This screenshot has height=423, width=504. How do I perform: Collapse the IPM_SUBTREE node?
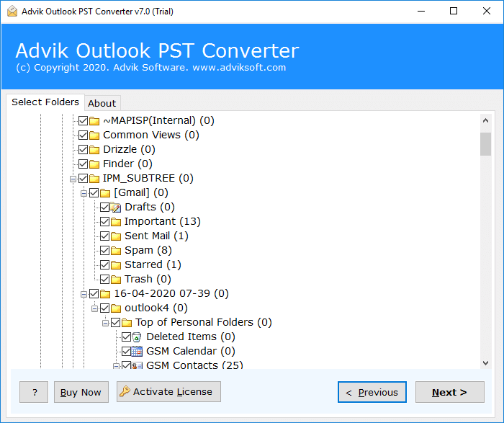pos(73,179)
